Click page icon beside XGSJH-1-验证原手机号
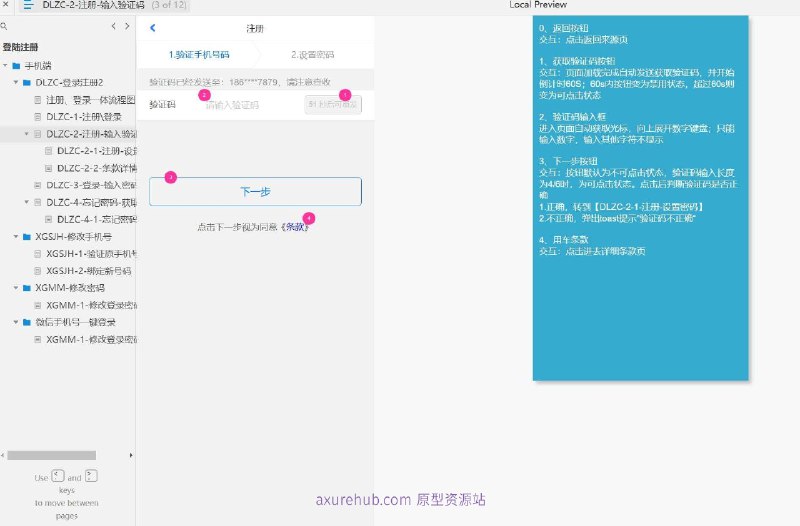The width and height of the screenshot is (800, 526). (38, 254)
